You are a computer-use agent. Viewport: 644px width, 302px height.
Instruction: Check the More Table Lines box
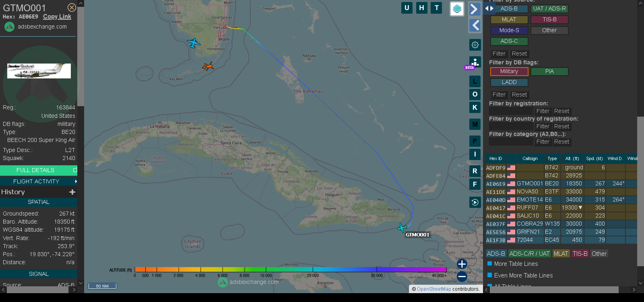point(490,264)
